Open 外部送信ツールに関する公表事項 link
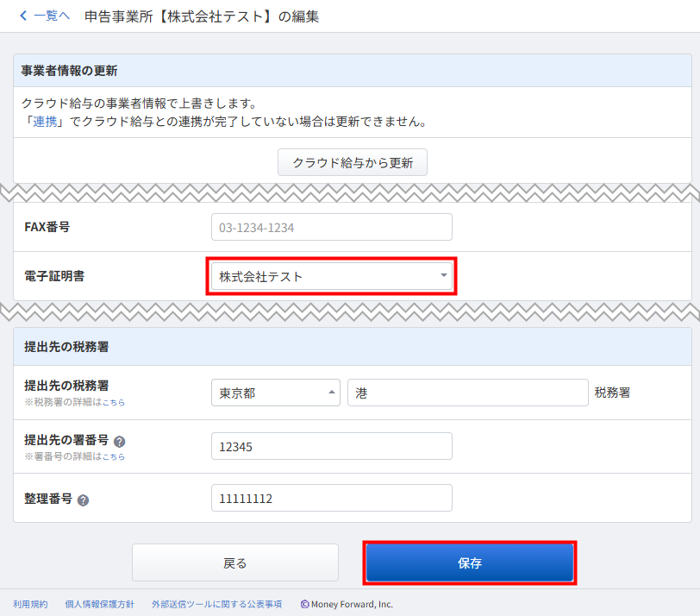This screenshot has width=700, height=616. coord(217,605)
